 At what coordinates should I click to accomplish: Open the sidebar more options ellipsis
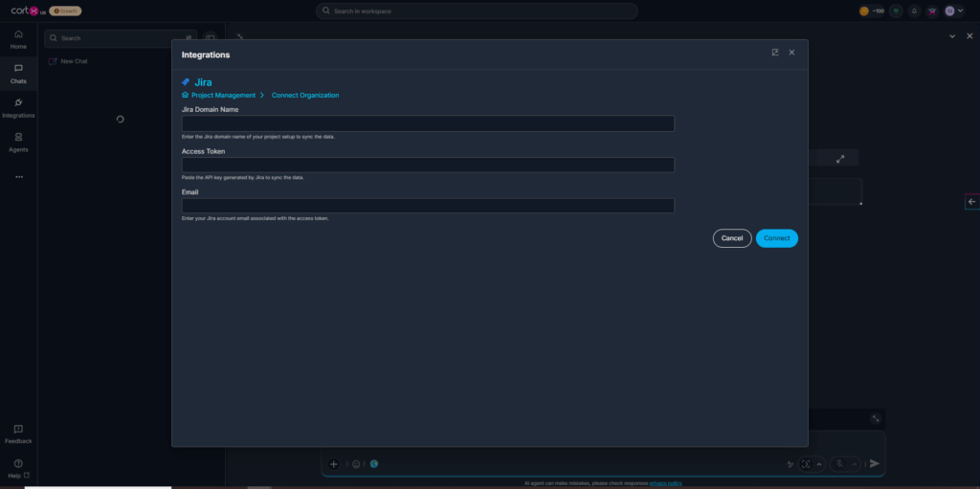click(19, 177)
